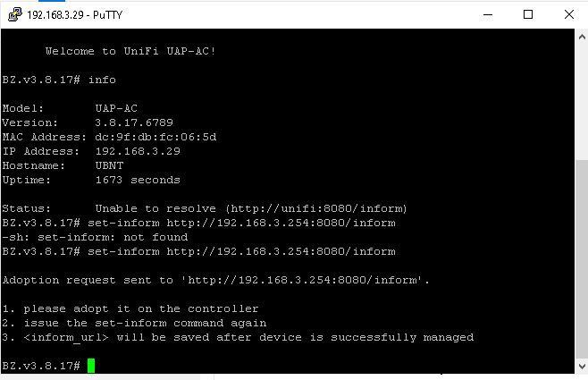Maximize the PuTTY terminal window
Viewport: 588px width, 380px height.
(x=528, y=14)
